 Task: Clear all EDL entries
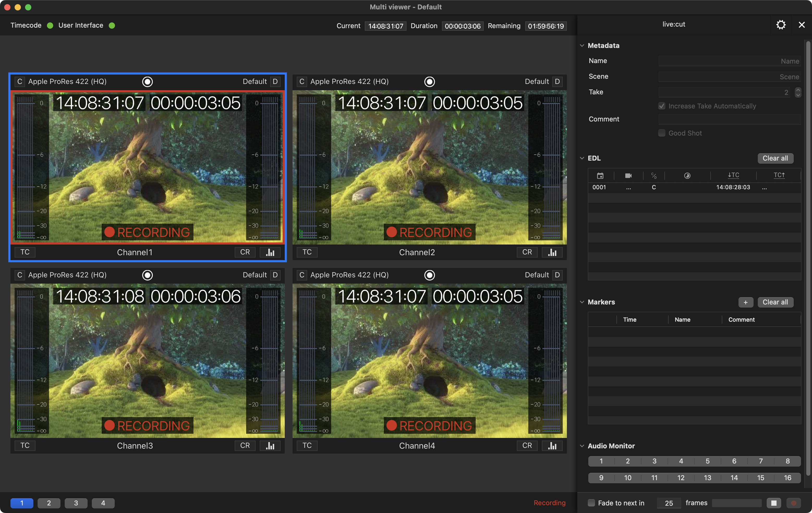[775, 158]
